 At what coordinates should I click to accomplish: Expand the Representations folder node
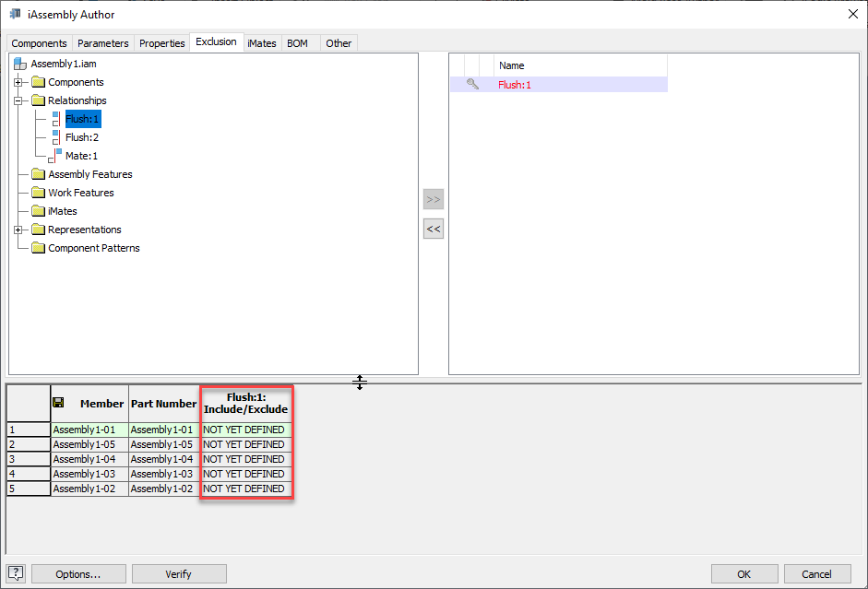(18, 230)
